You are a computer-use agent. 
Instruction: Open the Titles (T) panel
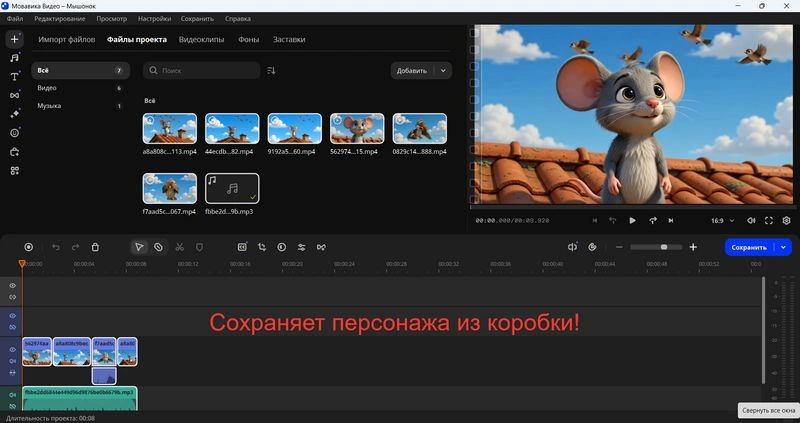(x=14, y=77)
